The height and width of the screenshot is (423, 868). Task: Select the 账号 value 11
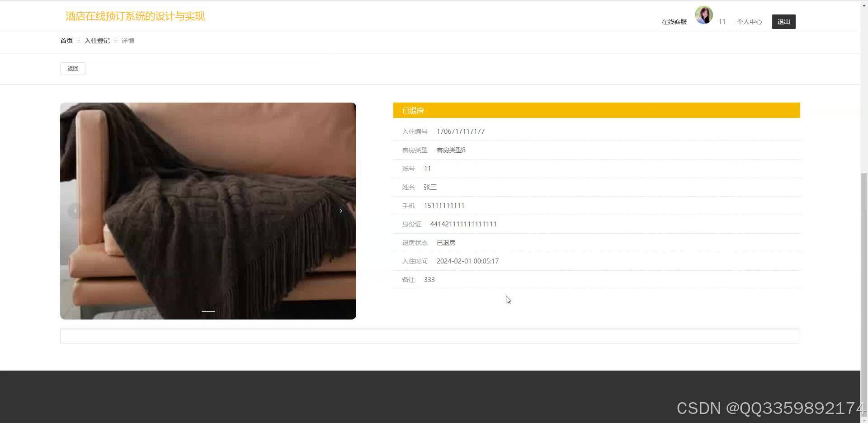[x=427, y=169]
